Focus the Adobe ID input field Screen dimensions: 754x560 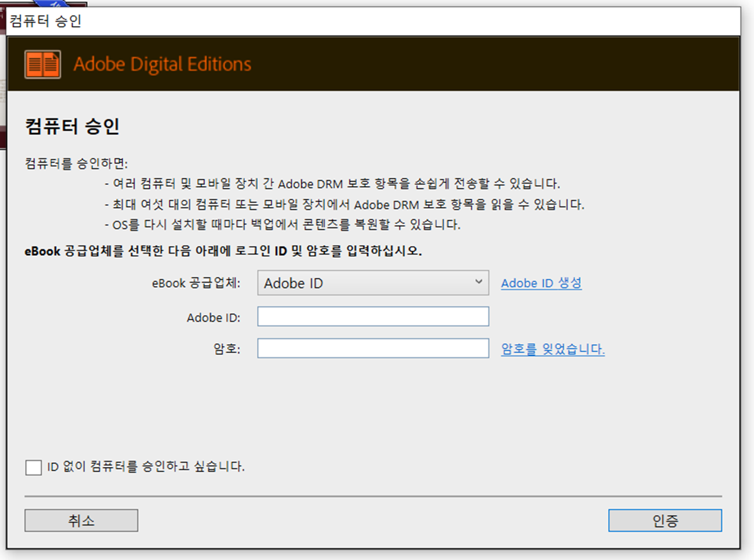(373, 316)
